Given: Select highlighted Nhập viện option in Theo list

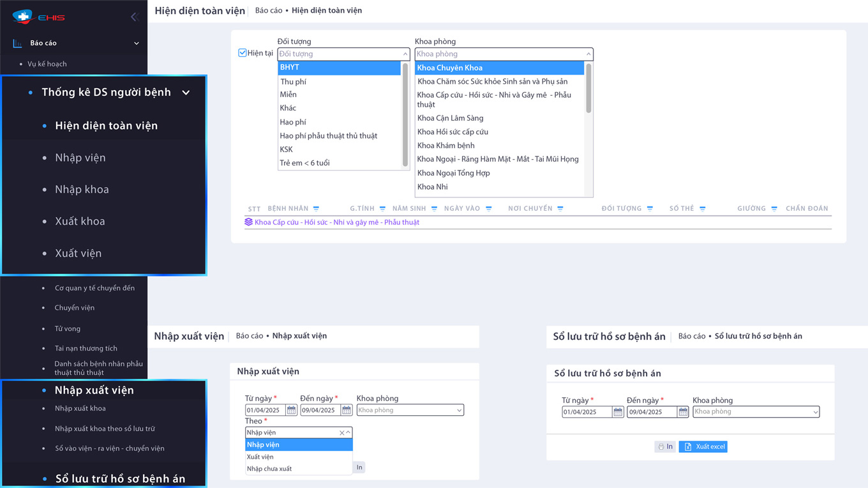Looking at the screenshot, I should pyautogui.click(x=299, y=445).
